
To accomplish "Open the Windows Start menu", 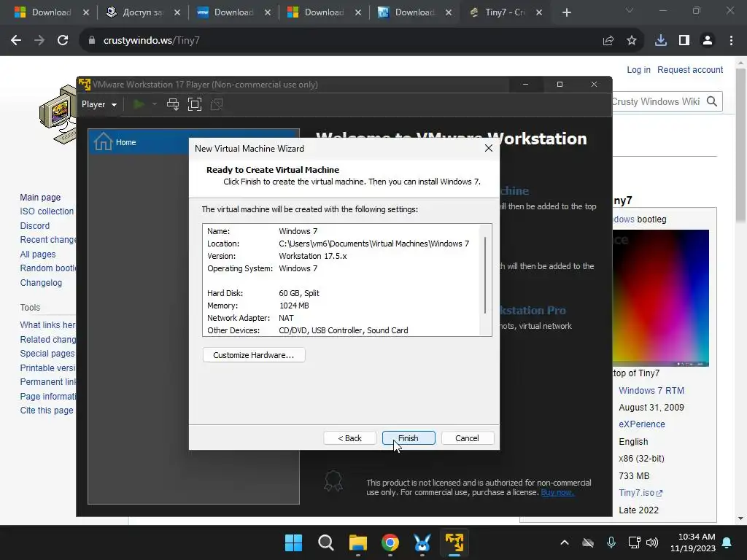I will click(293, 542).
